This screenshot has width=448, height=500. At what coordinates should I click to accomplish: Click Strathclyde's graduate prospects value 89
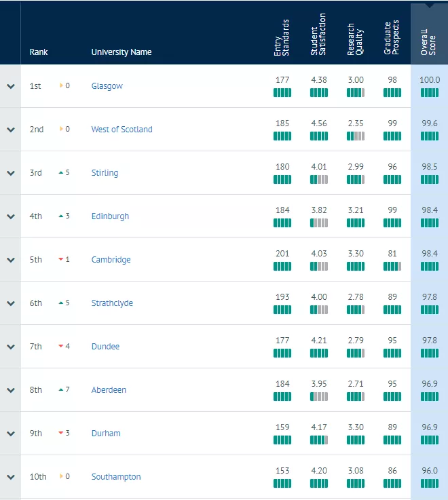pos(392,297)
